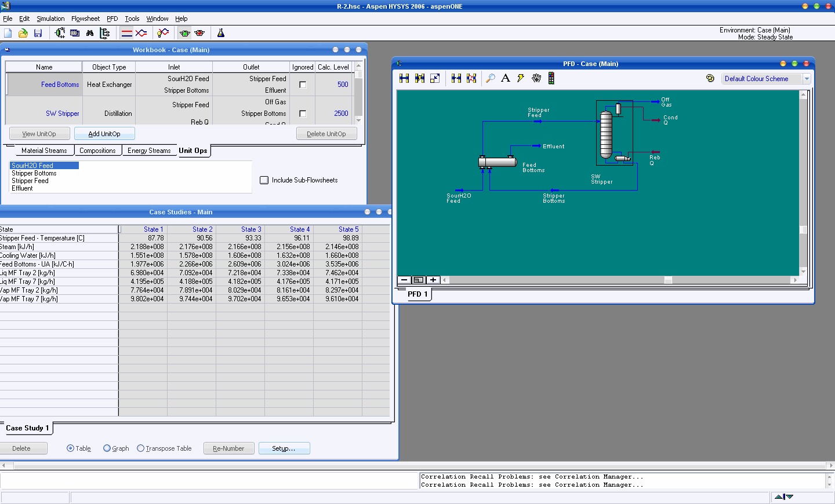This screenshot has height=504, width=835.
Task: Click the Delete UnitOp button
Action: (326, 134)
